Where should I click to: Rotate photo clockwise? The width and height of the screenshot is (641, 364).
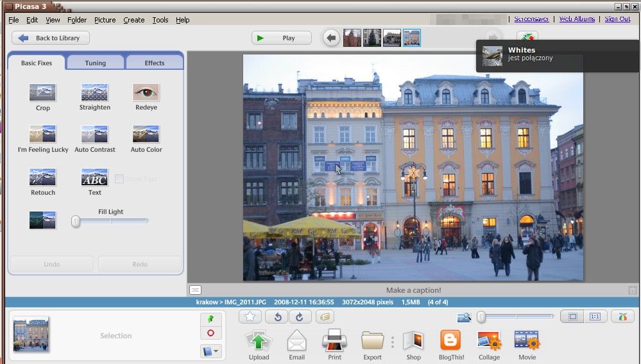pos(300,317)
